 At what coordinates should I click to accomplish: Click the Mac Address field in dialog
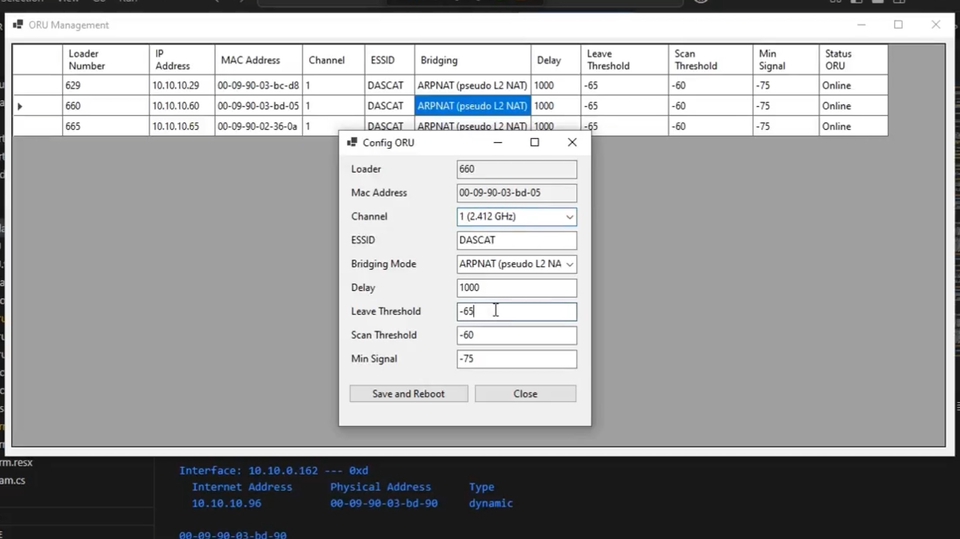(516, 193)
